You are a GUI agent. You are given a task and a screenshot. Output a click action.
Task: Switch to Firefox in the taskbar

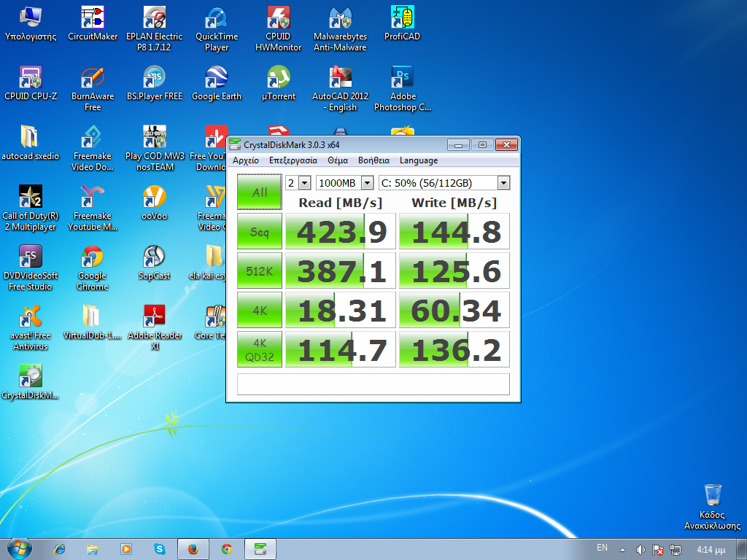[193, 549]
